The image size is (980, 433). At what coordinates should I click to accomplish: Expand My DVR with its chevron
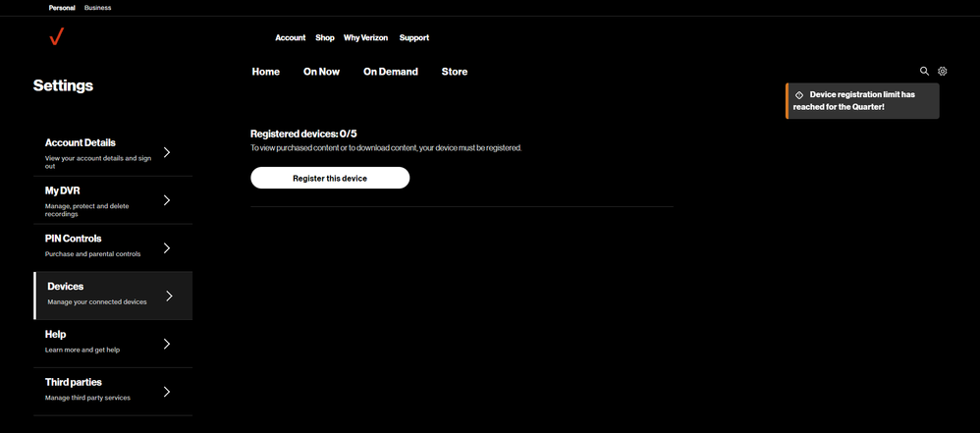167,200
